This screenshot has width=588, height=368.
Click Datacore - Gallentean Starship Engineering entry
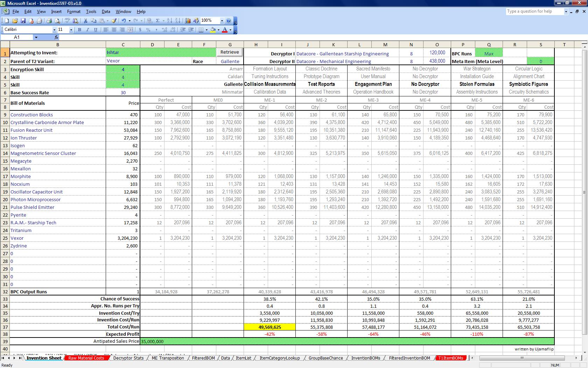[x=343, y=54]
